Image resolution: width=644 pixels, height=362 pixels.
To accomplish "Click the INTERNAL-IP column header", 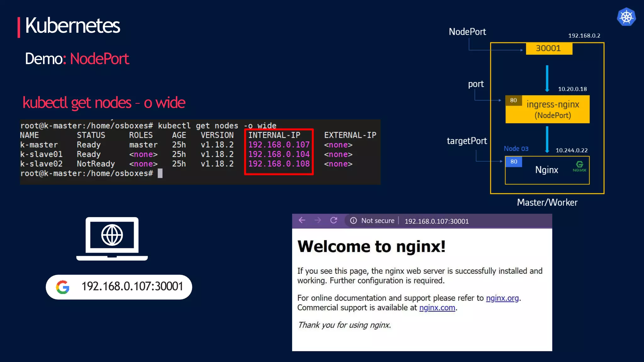I will (x=274, y=135).
